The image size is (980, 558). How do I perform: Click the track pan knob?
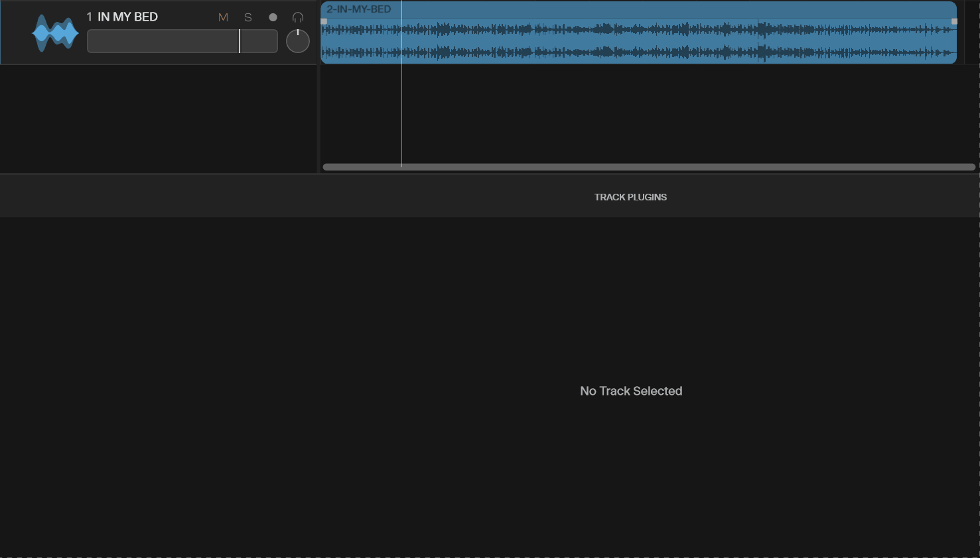click(298, 41)
